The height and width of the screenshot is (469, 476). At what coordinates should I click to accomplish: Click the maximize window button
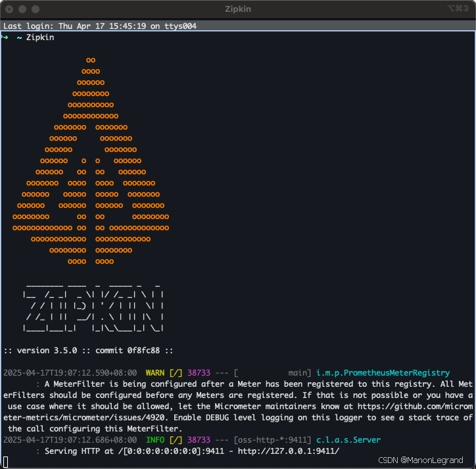pos(36,9)
